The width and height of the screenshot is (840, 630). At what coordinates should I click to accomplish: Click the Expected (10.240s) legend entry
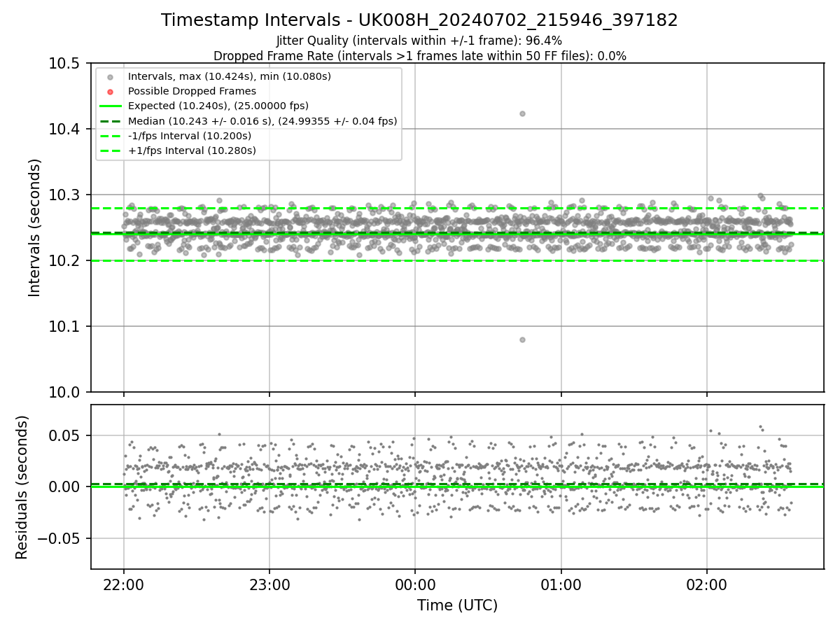tap(218, 106)
